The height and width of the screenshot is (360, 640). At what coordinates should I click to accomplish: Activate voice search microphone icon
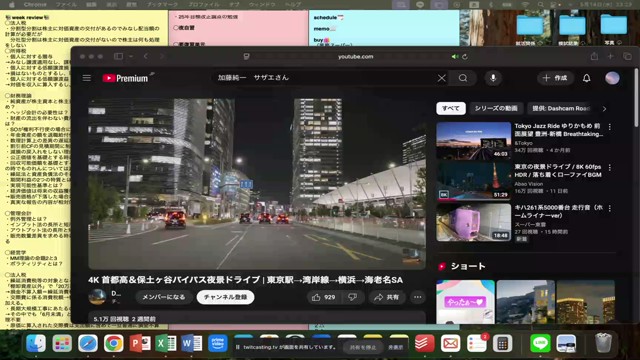pos(493,78)
